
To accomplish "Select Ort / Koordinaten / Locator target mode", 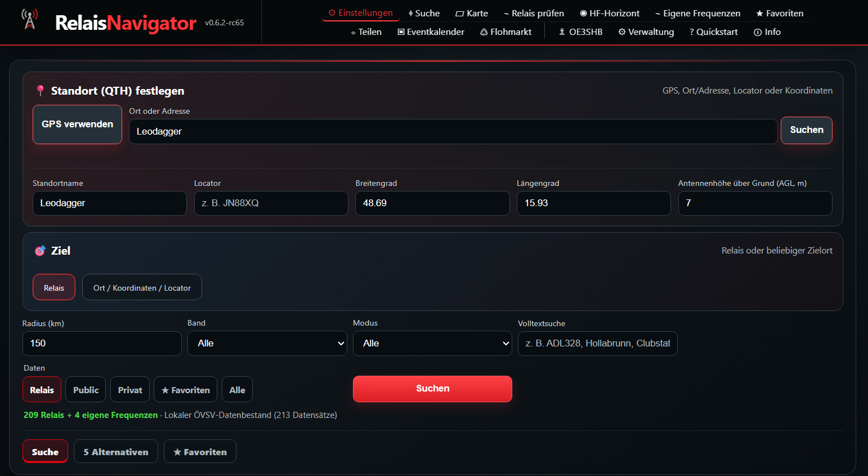I will pos(142,287).
